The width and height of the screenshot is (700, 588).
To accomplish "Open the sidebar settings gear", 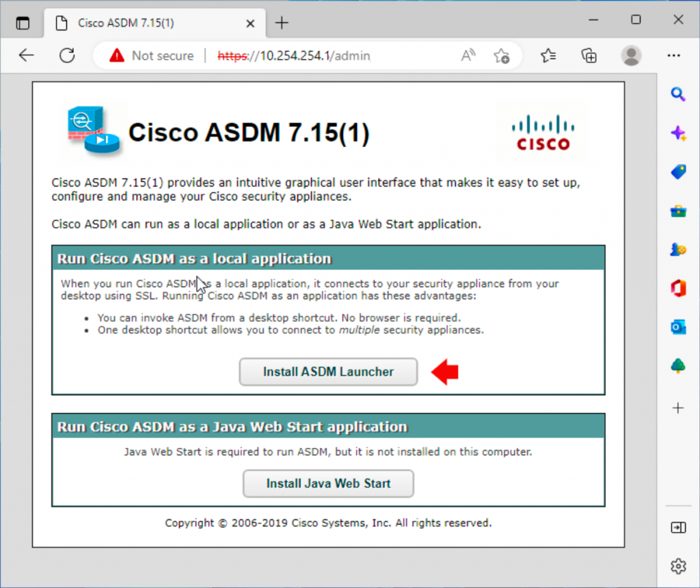I will 677,566.
